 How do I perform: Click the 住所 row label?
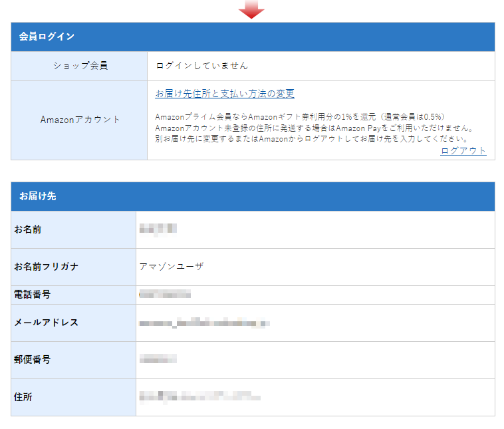pos(23,397)
